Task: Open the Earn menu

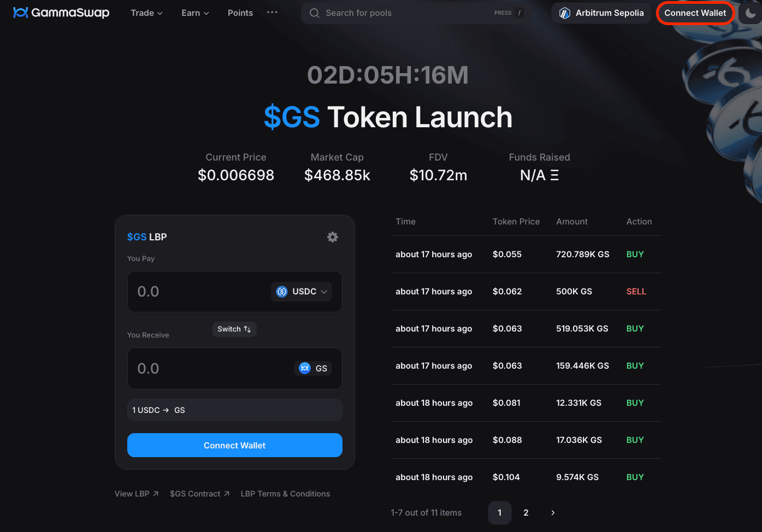Action: pyautogui.click(x=195, y=13)
